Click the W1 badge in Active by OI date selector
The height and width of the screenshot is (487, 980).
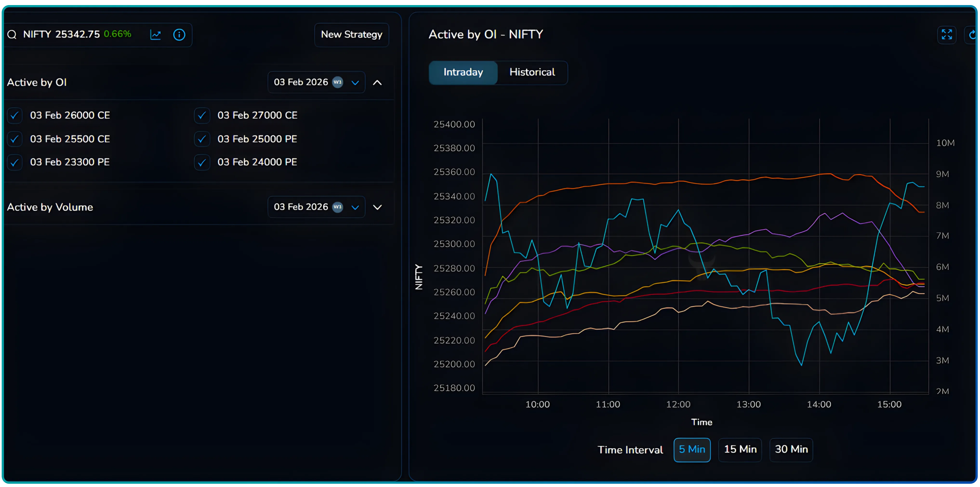tap(338, 82)
